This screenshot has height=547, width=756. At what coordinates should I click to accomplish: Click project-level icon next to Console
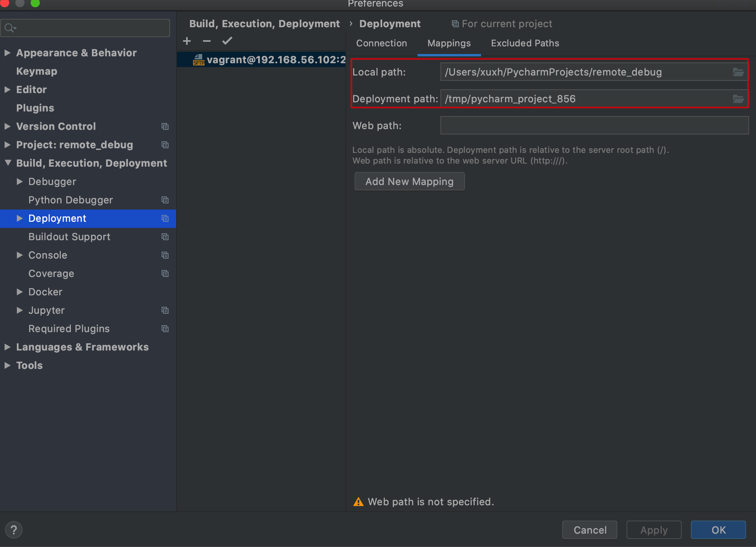click(165, 255)
